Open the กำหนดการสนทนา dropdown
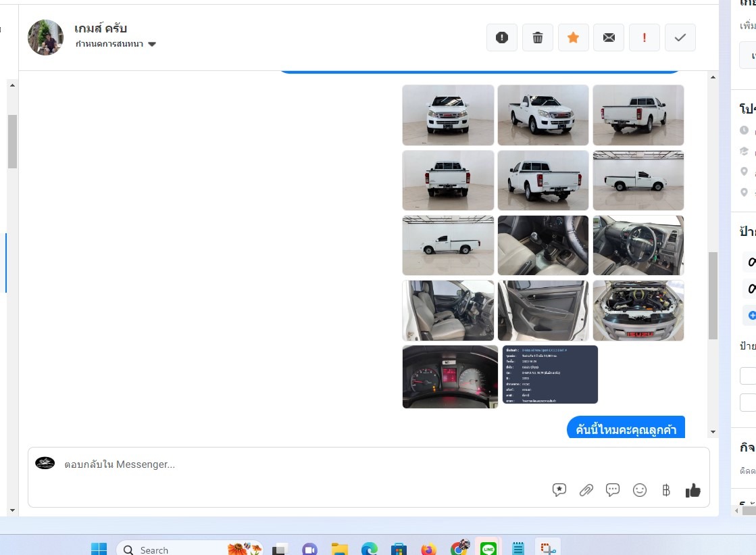Viewport: 756px width, 555px height. pyautogui.click(x=116, y=44)
